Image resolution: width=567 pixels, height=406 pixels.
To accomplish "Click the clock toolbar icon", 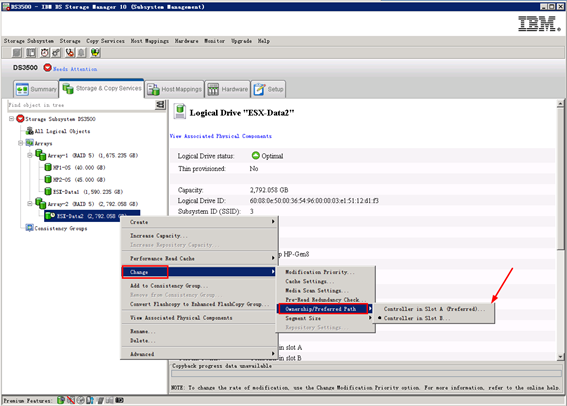I will click(x=44, y=53).
